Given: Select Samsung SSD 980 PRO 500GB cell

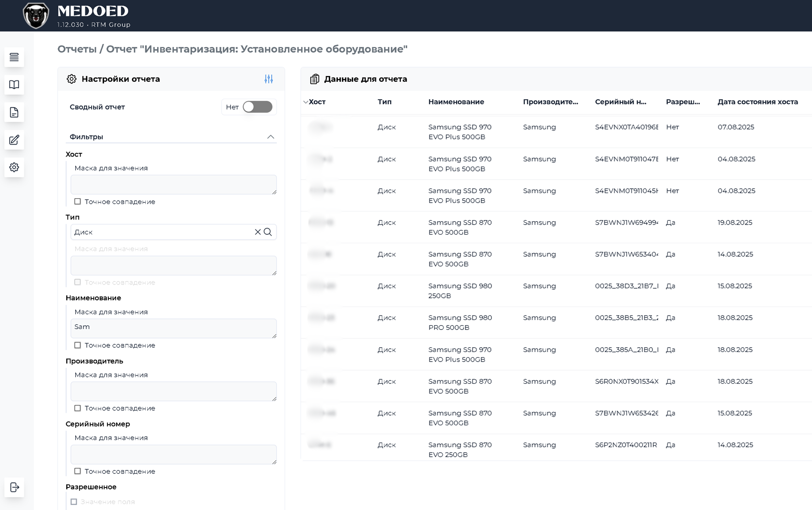Looking at the screenshot, I should 460,323.
